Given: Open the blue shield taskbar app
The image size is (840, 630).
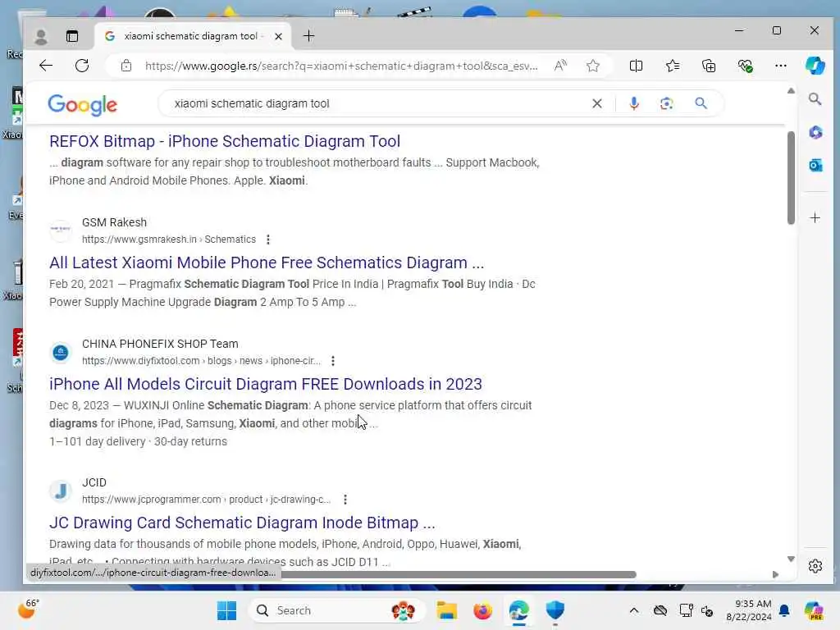Looking at the screenshot, I should [x=555, y=610].
